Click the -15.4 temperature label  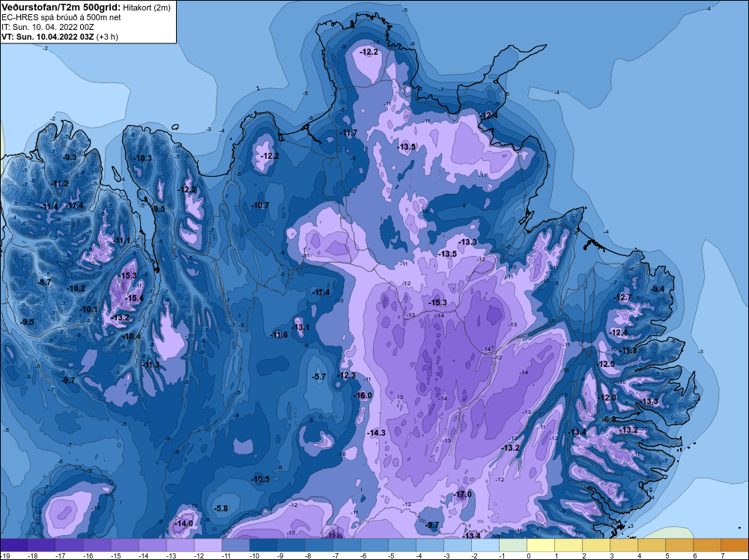coord(134,298)
